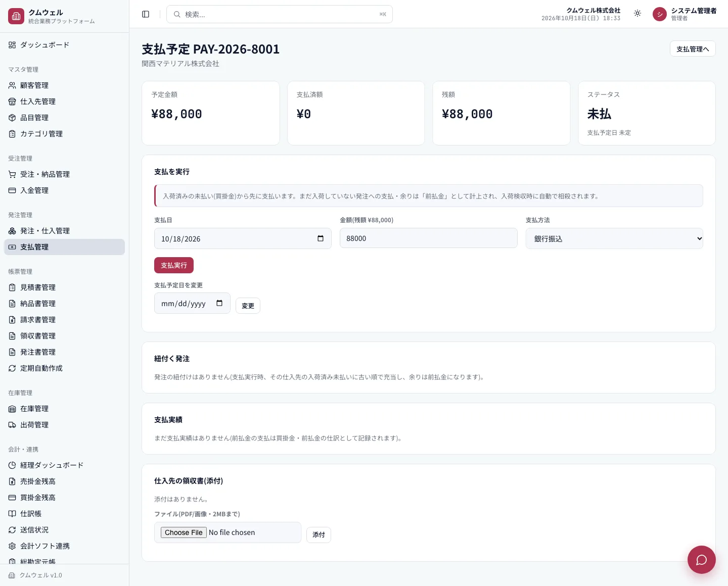Viewport: 728px width, 586px height.
Task: Click the 変更 button
Action: 248,306
